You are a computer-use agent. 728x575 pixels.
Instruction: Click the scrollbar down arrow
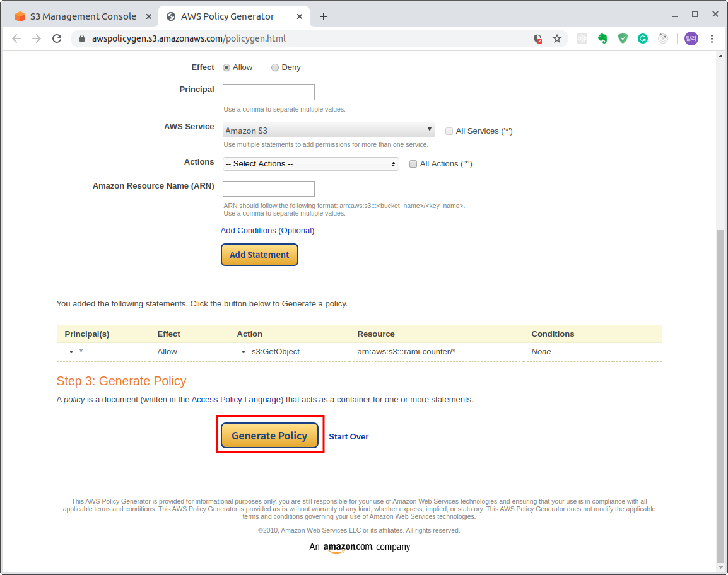tap(720, 567)
